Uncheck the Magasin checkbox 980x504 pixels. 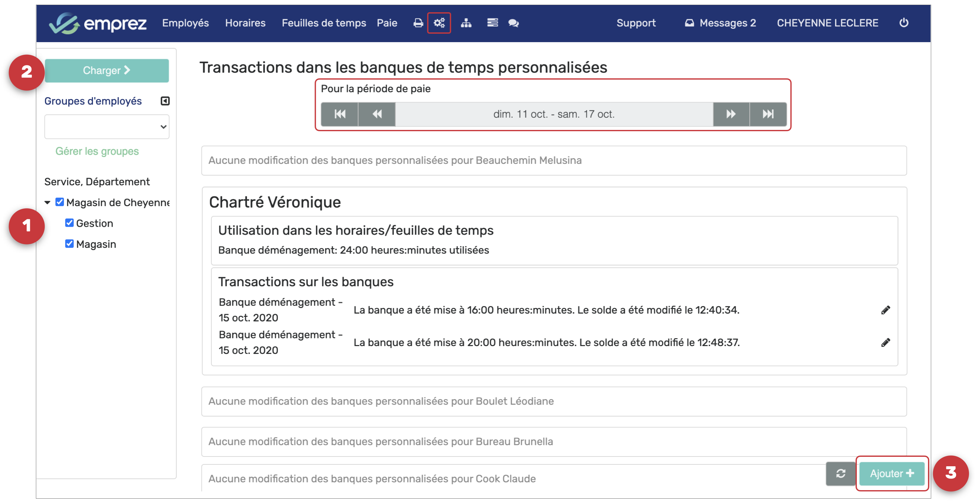[x=69, y=244]
